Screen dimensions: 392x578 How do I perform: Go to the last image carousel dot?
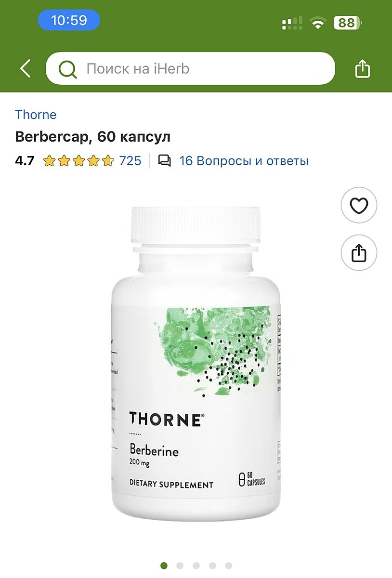click(228, 565)
